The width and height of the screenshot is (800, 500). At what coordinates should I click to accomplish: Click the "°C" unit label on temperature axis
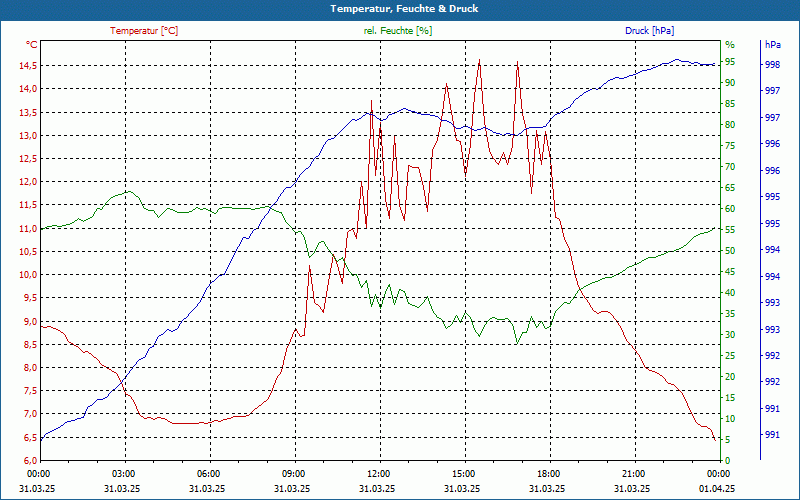point(31,45)
